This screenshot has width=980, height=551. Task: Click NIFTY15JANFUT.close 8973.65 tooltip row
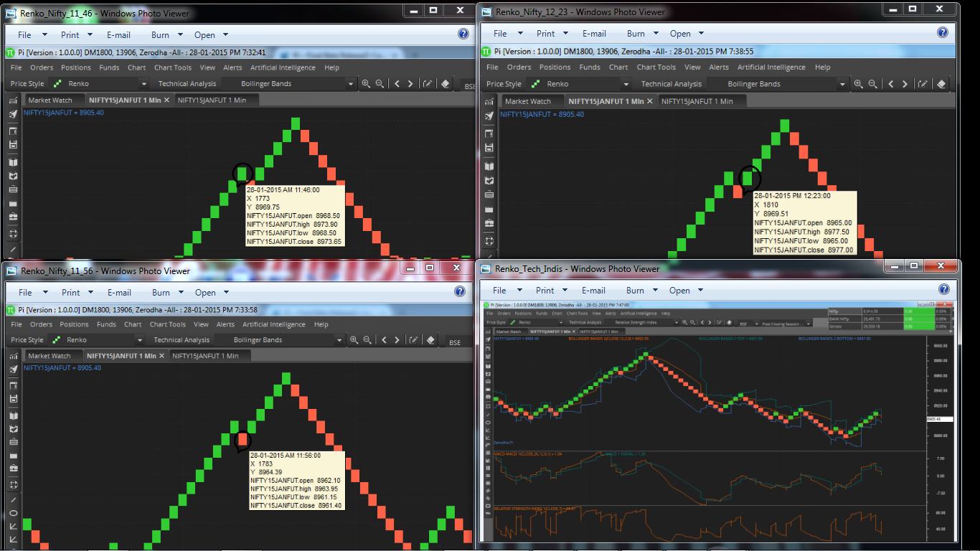[293, 242]
